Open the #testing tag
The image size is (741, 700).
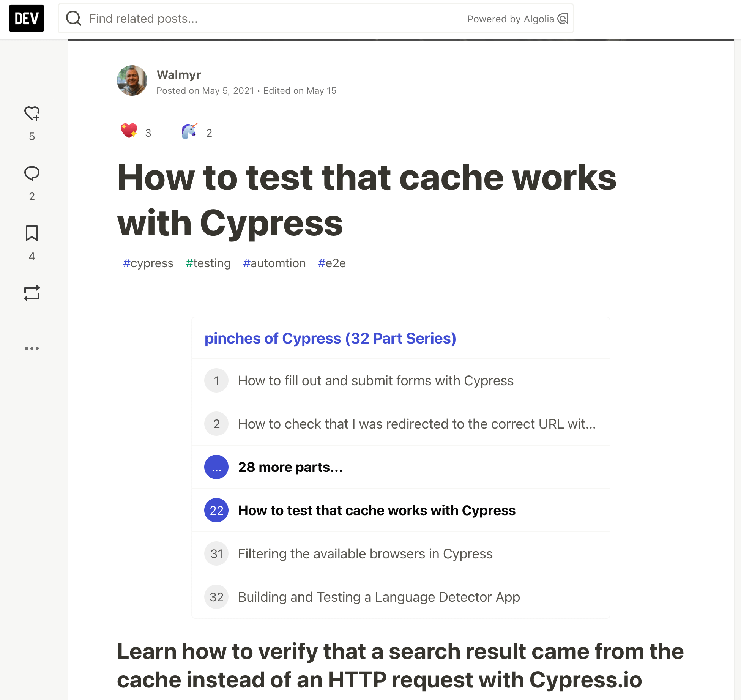[208, 263]
